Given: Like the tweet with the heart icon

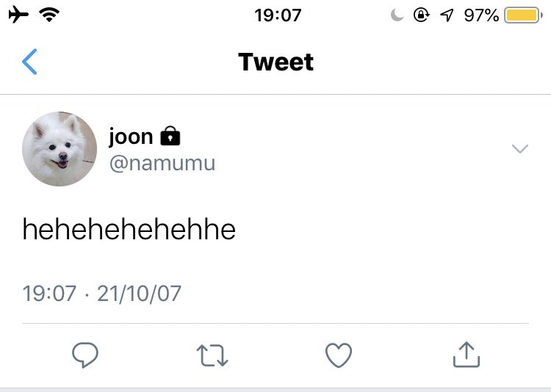Looking at the screenshot, I should 339,355.
